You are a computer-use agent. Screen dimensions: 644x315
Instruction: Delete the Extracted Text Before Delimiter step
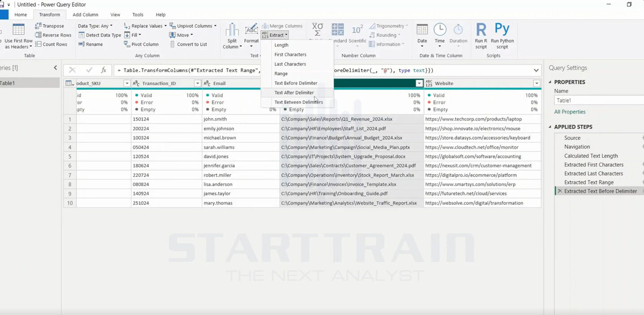point(559,191)
